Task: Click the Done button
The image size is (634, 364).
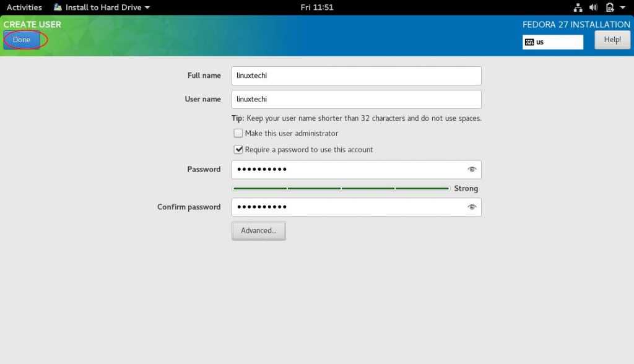Action: pos(22,40)
